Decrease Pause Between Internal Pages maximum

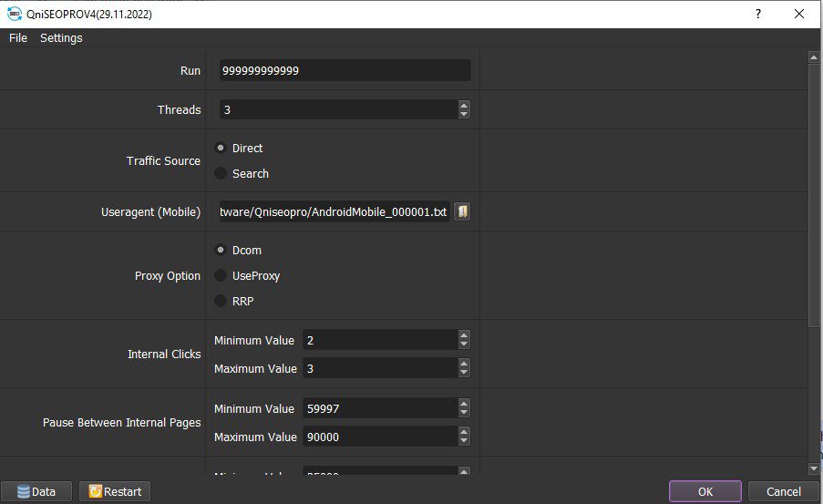(x=464, y=441)
